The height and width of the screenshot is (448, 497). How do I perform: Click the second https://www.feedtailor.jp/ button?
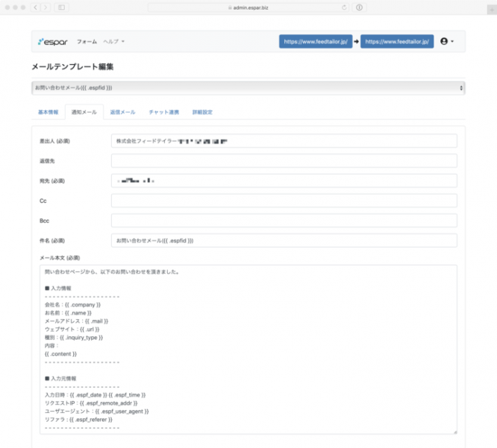(x=397, y=42)
